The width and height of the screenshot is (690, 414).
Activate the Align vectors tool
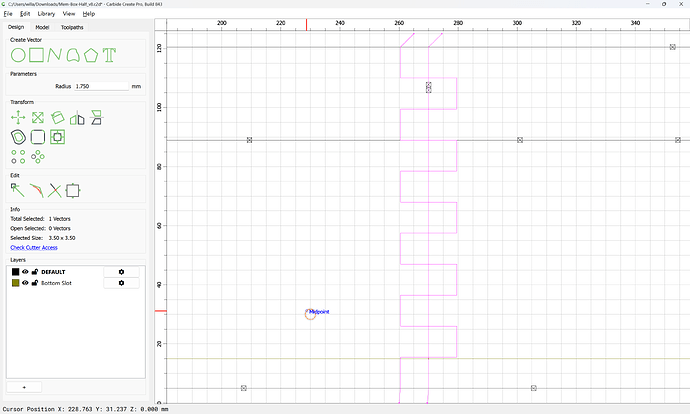(x=96, y=117)
